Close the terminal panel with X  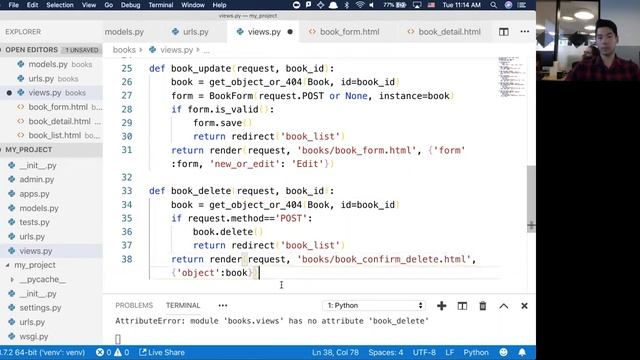(524, 306)
